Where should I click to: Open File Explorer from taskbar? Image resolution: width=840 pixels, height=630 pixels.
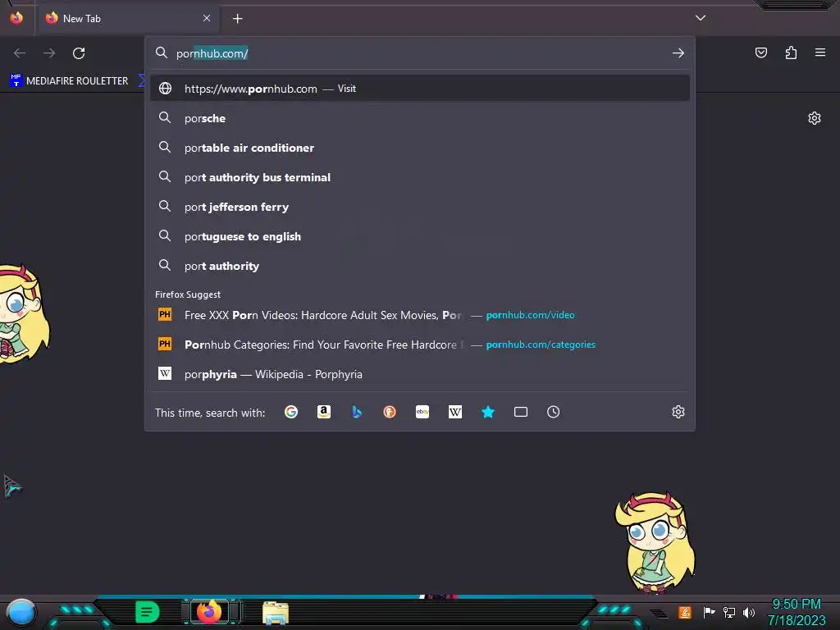pos(276,613)
